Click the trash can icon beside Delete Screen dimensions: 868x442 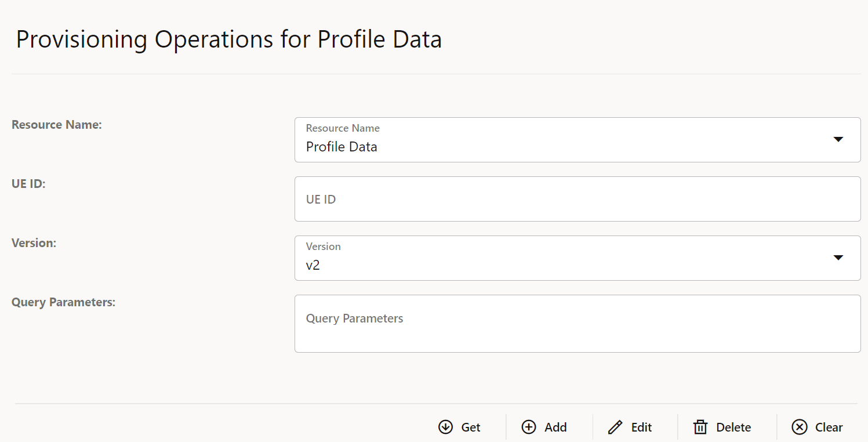tap(700, 427)
